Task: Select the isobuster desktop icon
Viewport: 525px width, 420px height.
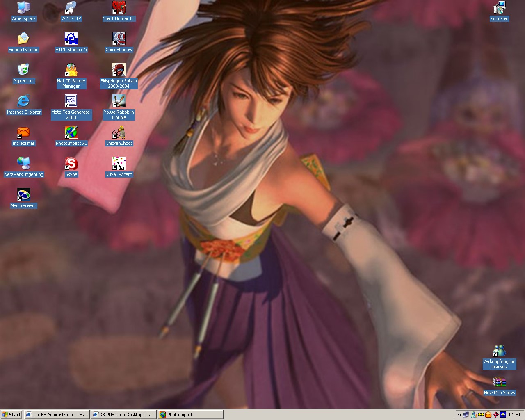Action: point(499,7)
